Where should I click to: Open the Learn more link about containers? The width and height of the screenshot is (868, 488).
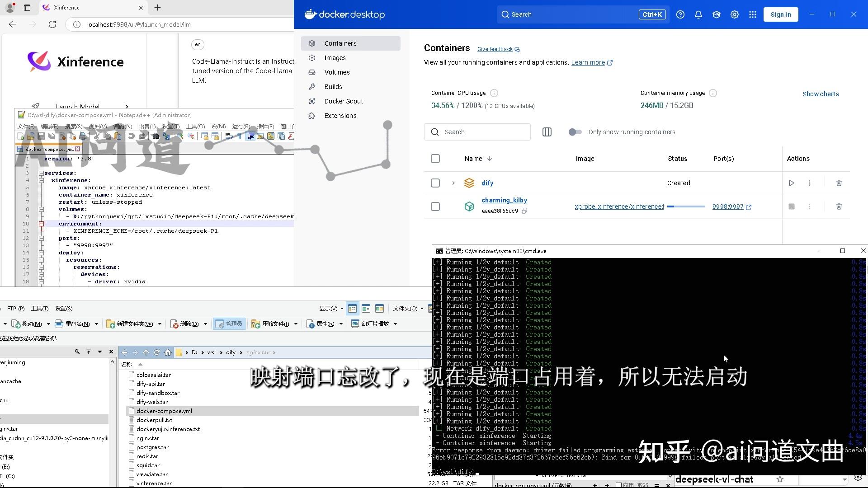[x=588, y=62]
